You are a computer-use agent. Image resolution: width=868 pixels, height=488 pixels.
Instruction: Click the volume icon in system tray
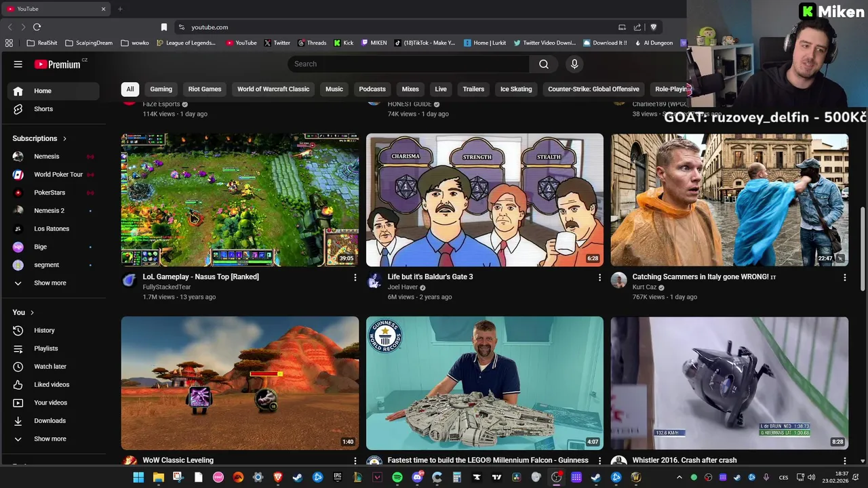coord(811,477)
